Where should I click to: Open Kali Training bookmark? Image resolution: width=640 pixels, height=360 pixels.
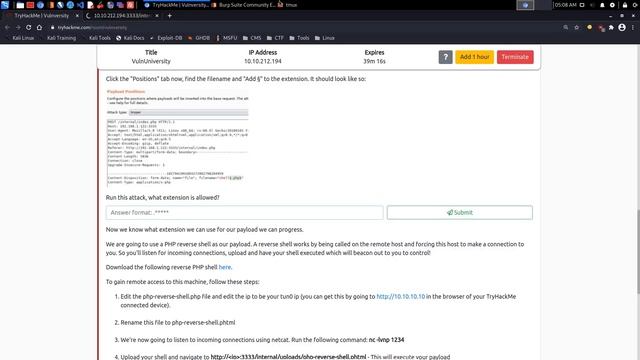click(x=58, y=38)
